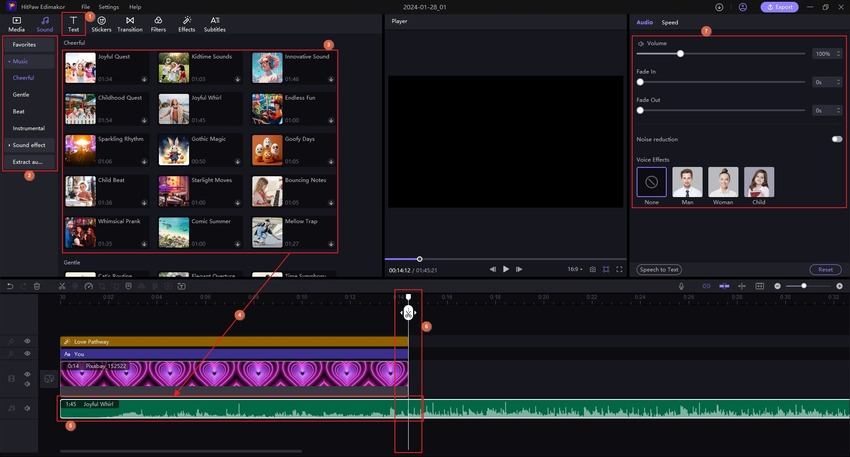Click the Speech to Text button
Image resolution: width=850 pixels, height=457 pixels.
[659, 269]
